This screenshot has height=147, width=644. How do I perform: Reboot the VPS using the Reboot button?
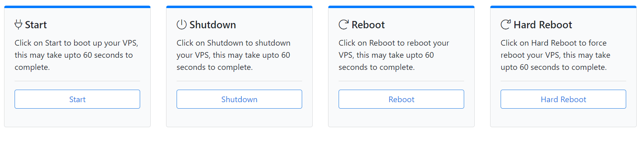(401, 99)
